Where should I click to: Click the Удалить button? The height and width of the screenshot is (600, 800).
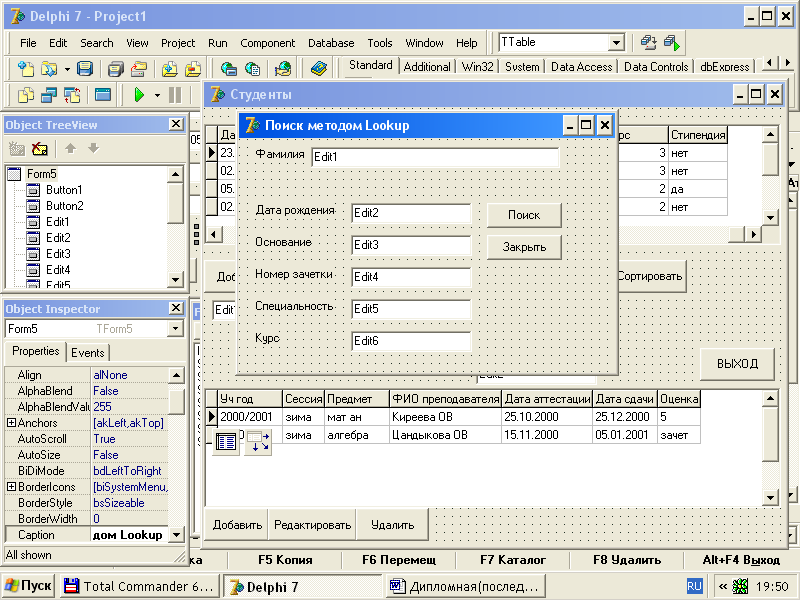coord(392,524)
